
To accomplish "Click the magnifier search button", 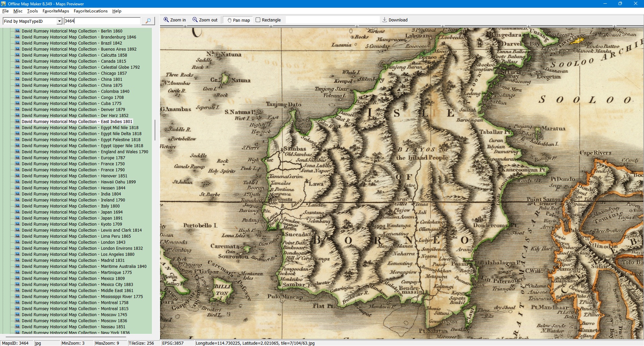I will 148,21.
